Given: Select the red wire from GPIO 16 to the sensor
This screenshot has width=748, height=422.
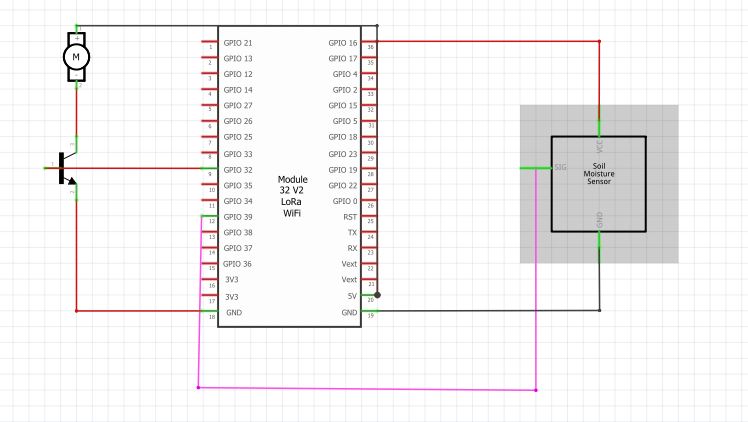Looking at the screenshot, I should 490,42.
